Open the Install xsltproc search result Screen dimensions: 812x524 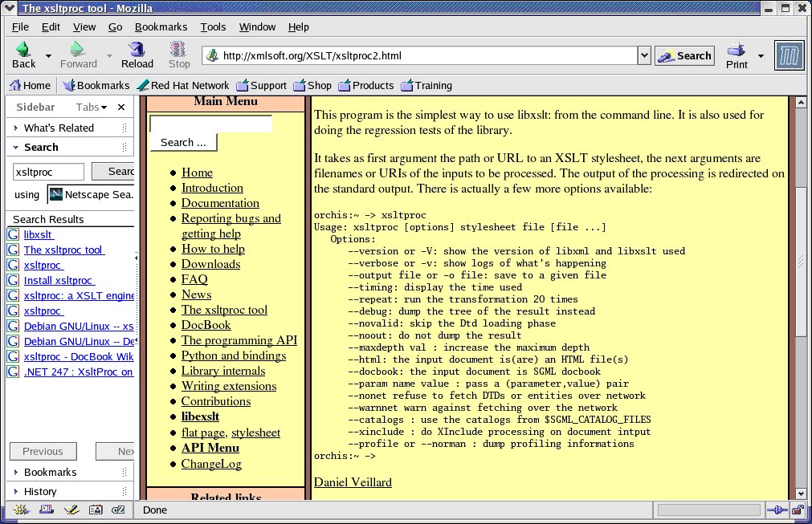pos(59,280)
